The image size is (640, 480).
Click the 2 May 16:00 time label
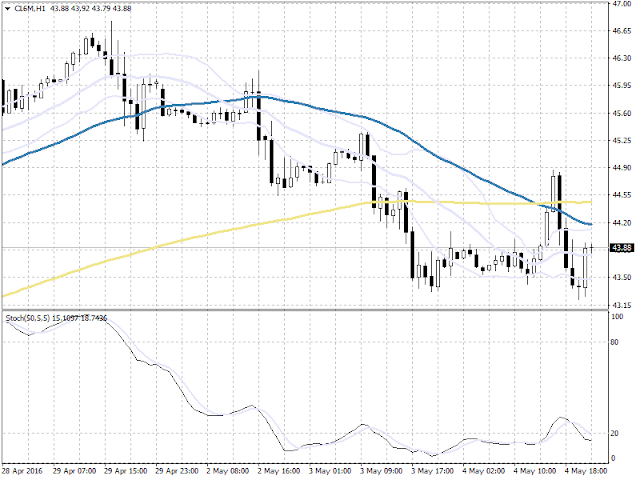279,471
